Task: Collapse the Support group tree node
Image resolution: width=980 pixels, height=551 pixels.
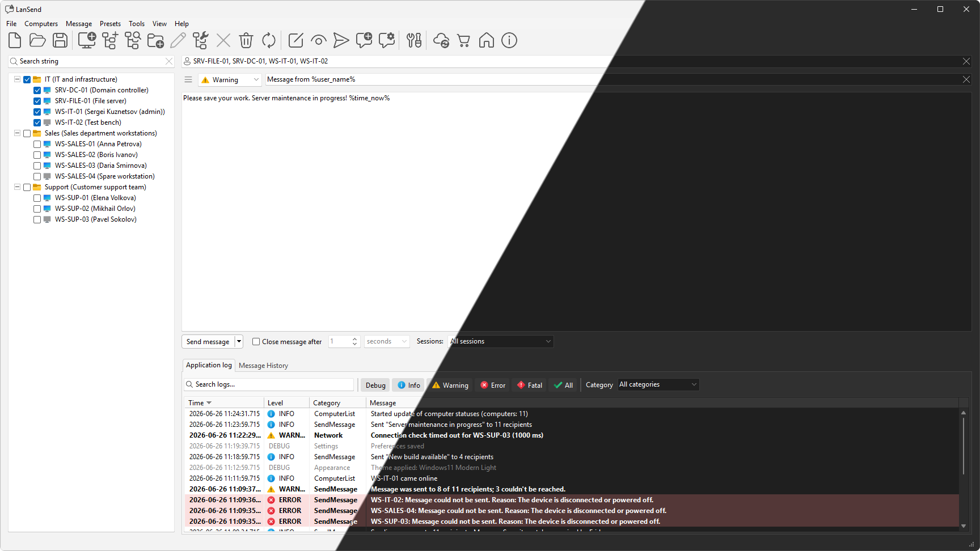Action: pyautogui.click(x=17, y=187)
